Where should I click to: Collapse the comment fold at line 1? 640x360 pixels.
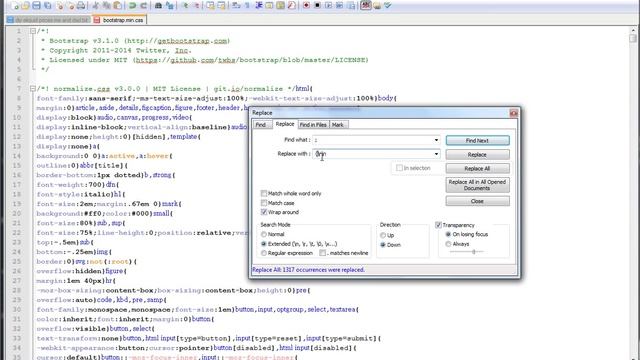[33, 31]
